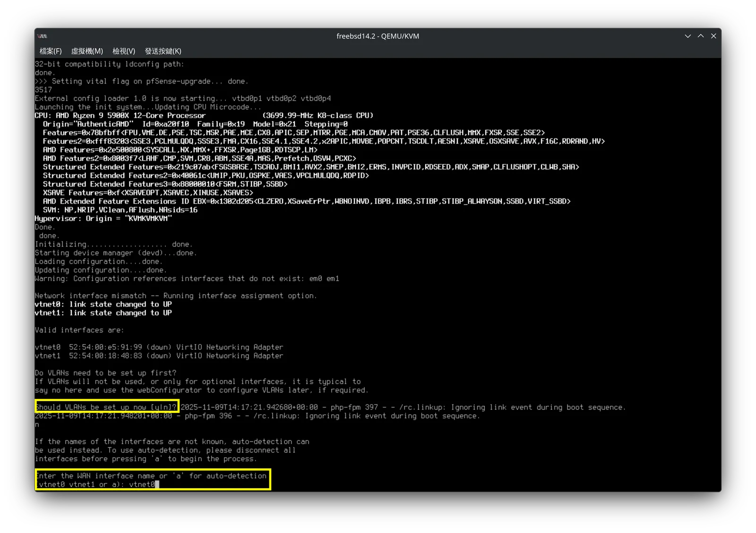This screenshot has width=756, height=533.
Task: Click the line 'vtnet0: link state changed to UP'
Action: coord(103,304)
